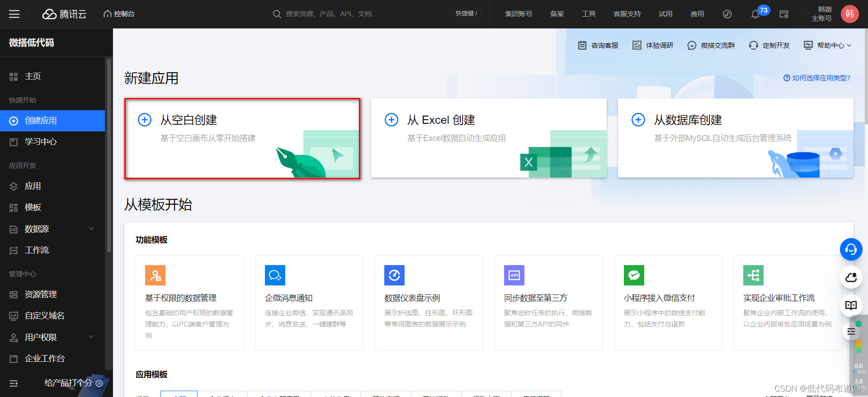Open the 费用 menu

(x=697, y=14)
